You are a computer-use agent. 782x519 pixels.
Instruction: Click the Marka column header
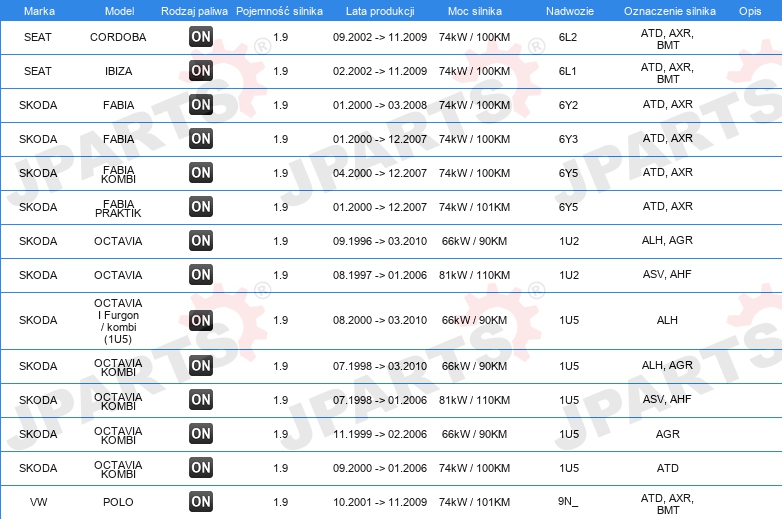coord(39,11)
